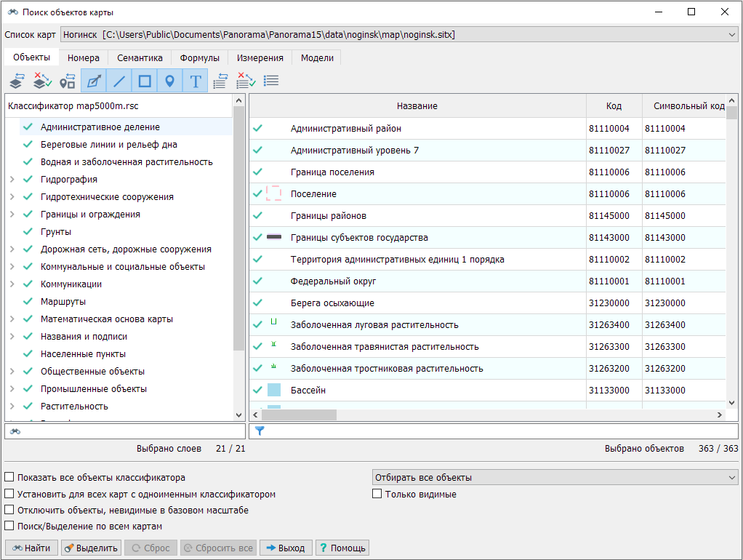Screen dimensions: 743x560
Task: Click the first layers swap icon in toolbar
Action: tap(18, 81)
